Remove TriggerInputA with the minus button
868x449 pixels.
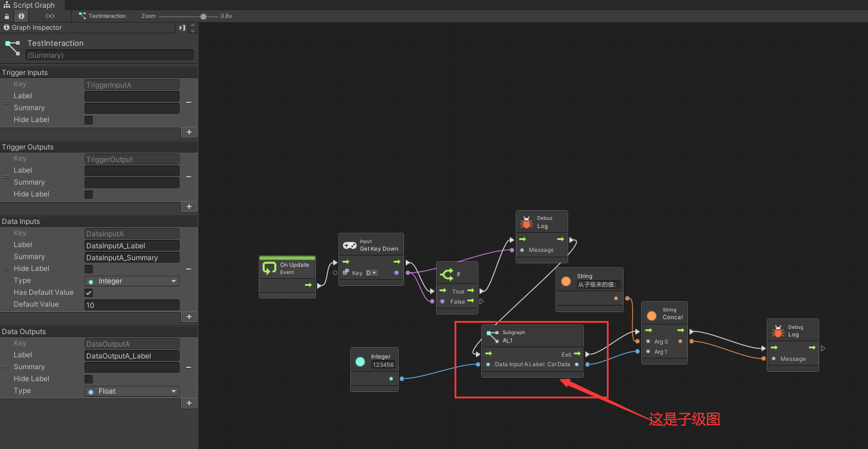point(189,102)
